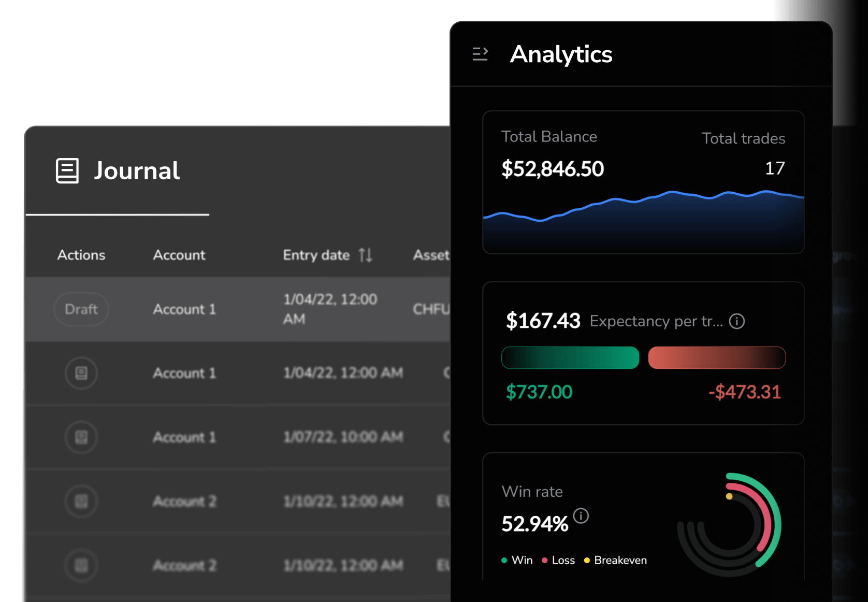Screen dimensions: 868x602
Task: Click the Draft status badge
Action: click(x=81, y=309)
